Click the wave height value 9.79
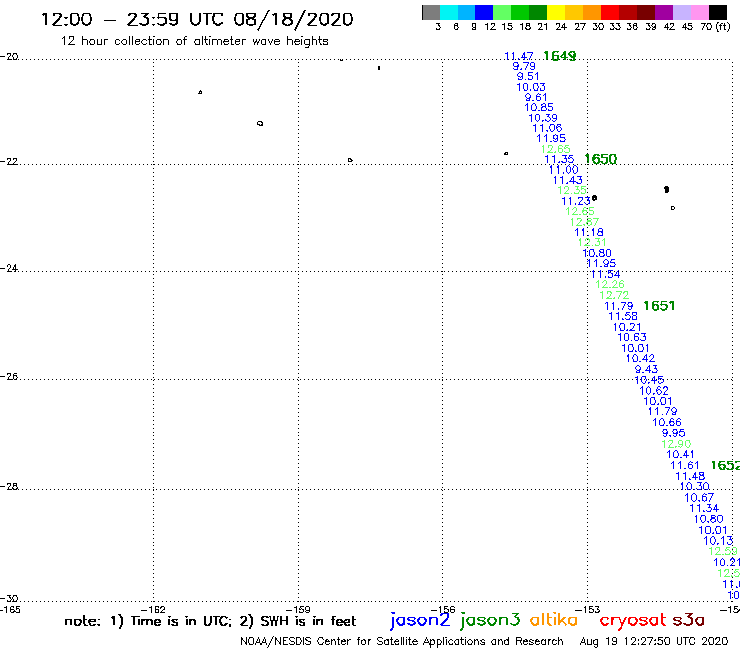Image resolution: width=740 pixels, height=650 pixels. [524, 66]
